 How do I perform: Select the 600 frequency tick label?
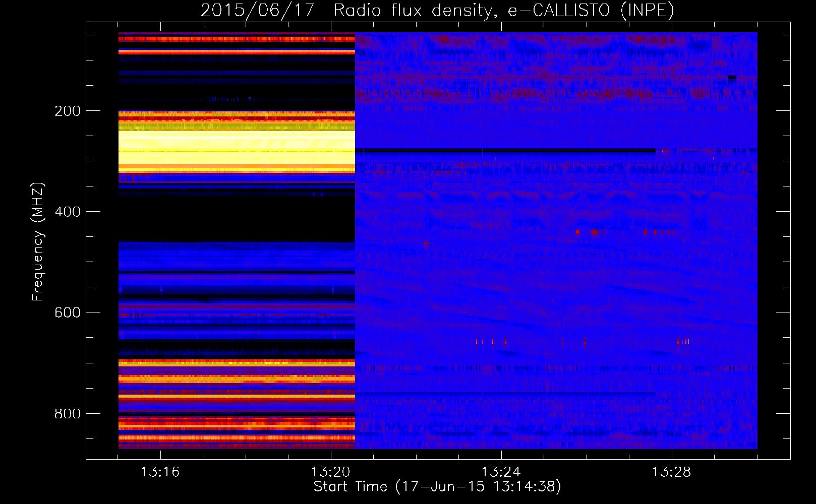68,312
